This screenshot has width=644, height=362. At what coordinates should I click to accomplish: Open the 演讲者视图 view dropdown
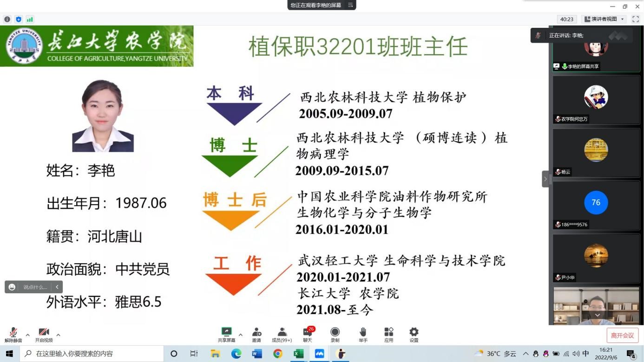(605, 19)
